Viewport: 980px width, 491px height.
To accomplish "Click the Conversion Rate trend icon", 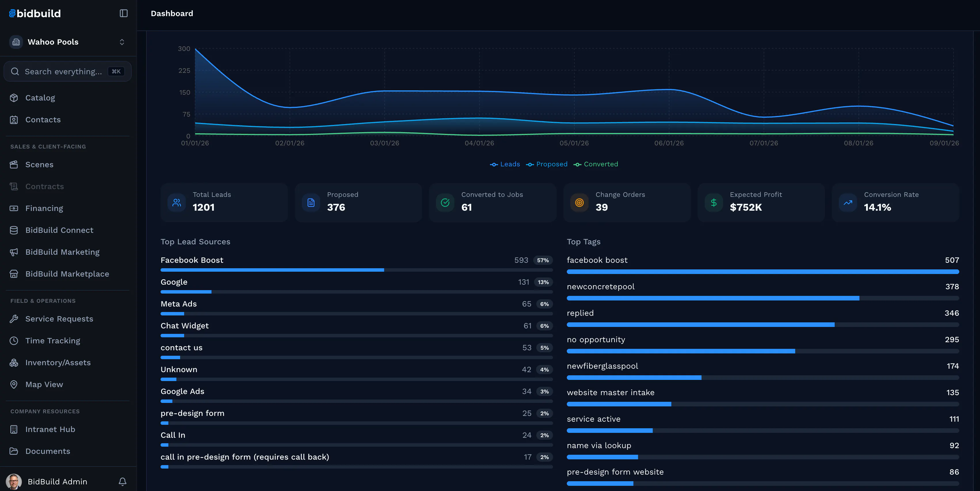I will (x=848, y=203).
